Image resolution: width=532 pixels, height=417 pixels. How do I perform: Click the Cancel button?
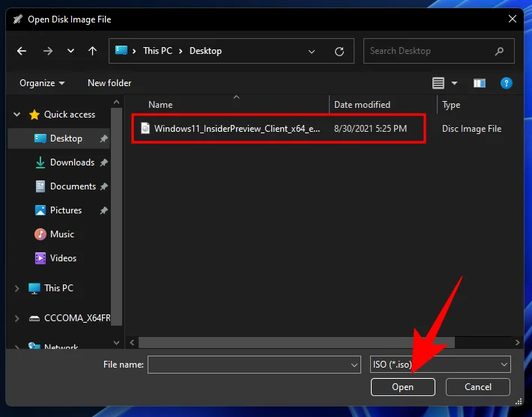click(x=478, y=387)
